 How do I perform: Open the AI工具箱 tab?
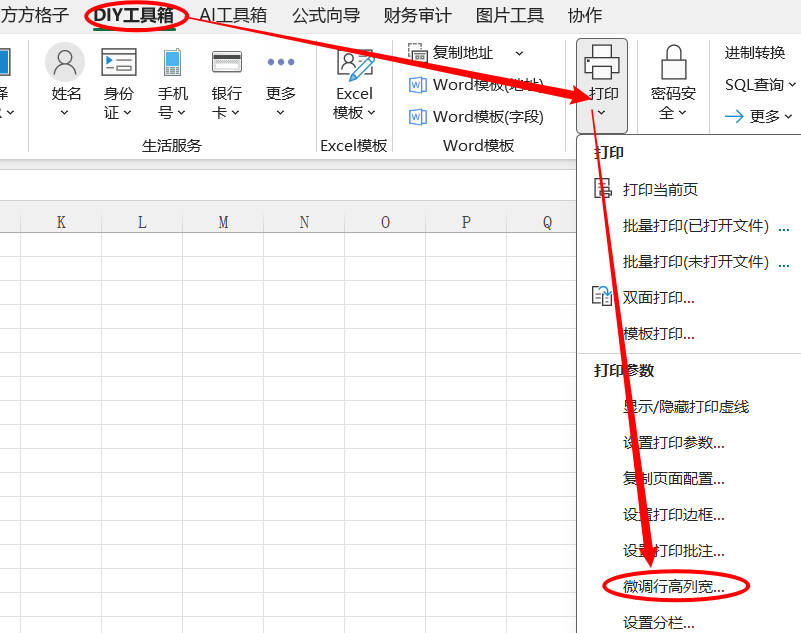[x=233, y=15]
